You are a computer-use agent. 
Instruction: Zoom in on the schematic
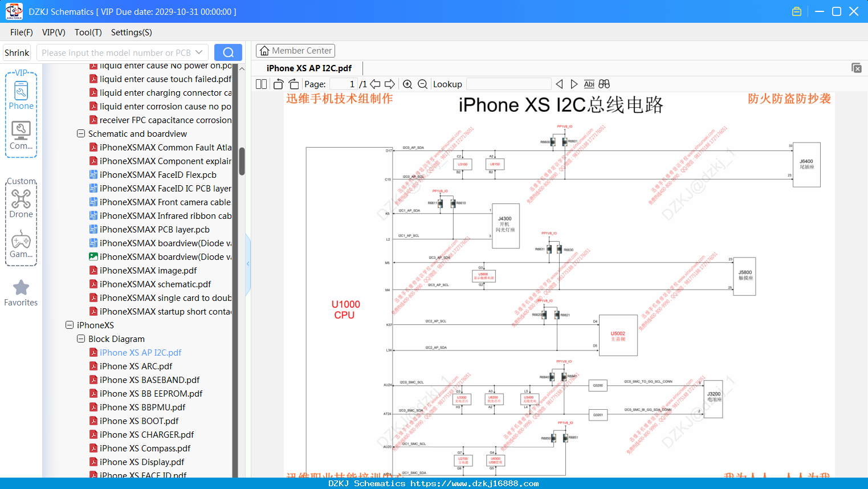click(407, 84)
